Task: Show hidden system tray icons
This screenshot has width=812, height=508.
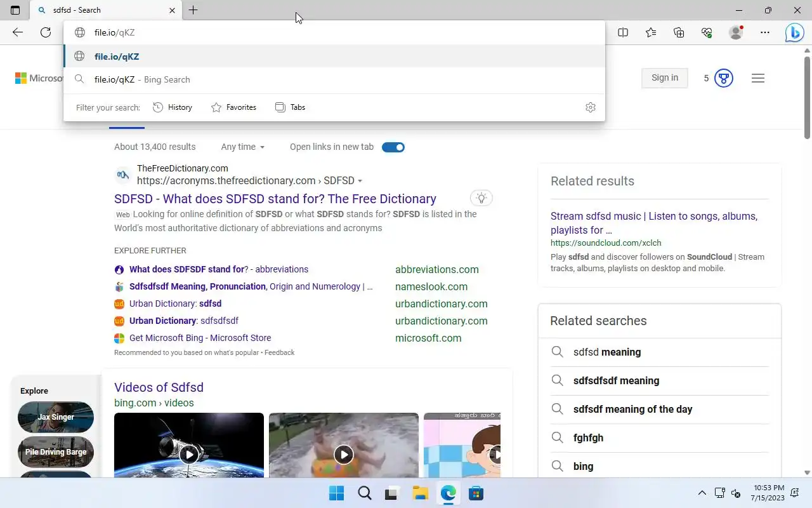Action: tap(702, 493)
